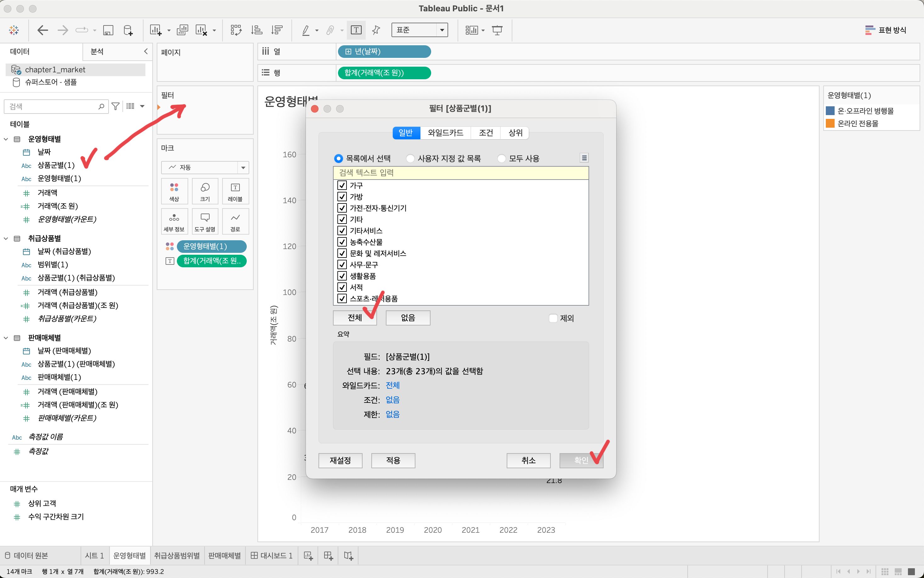Open the 판매매체별 sheet tab
Viewport: 924px width, 578px height.
click(224, 555)
